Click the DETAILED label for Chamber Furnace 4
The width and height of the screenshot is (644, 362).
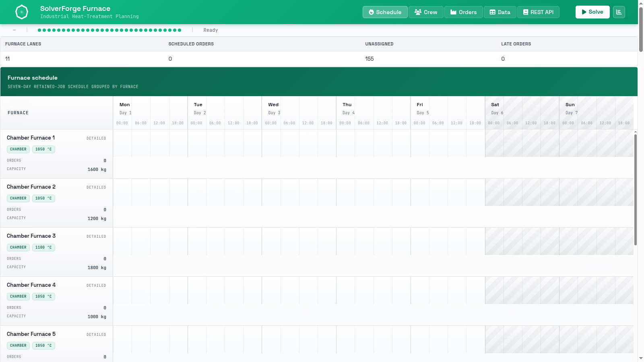coord(96,286)
